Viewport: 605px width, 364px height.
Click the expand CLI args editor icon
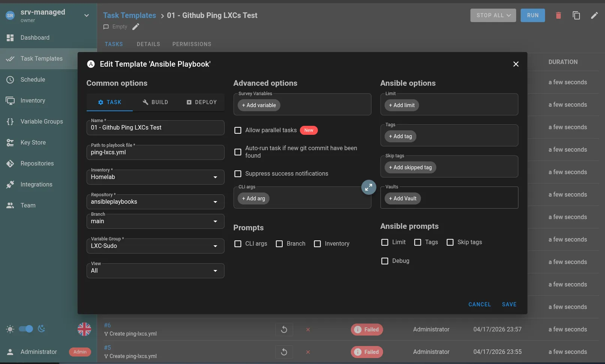tap(368, 187)
